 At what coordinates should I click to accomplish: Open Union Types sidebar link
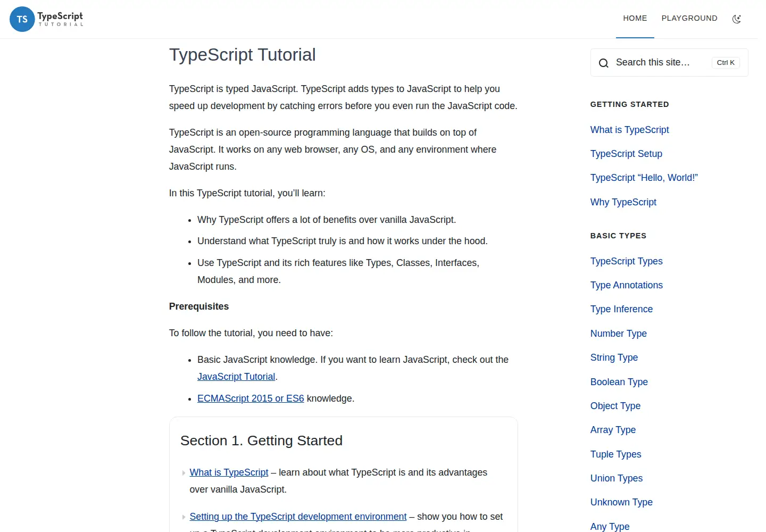click(616, 478)
